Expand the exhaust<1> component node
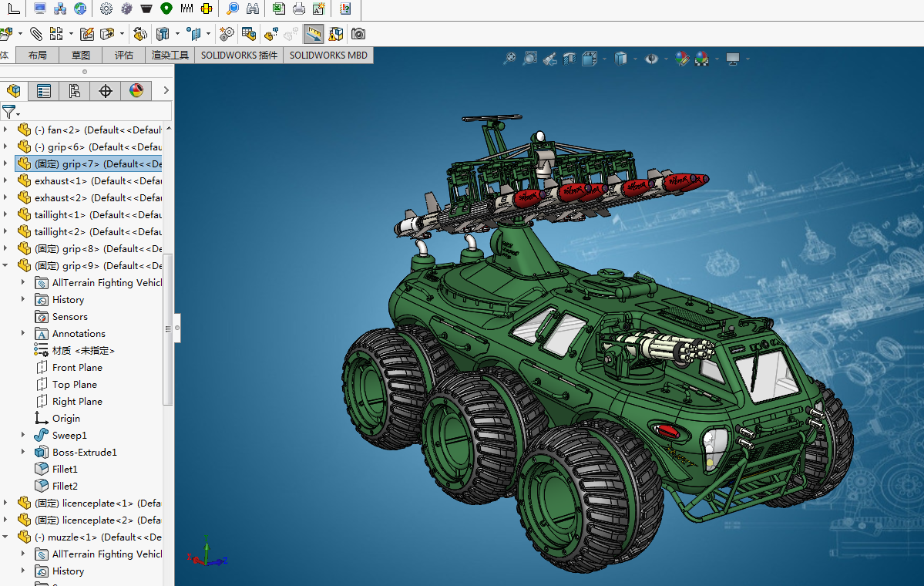This screenshot has width=924, height=586. point(5,181)
